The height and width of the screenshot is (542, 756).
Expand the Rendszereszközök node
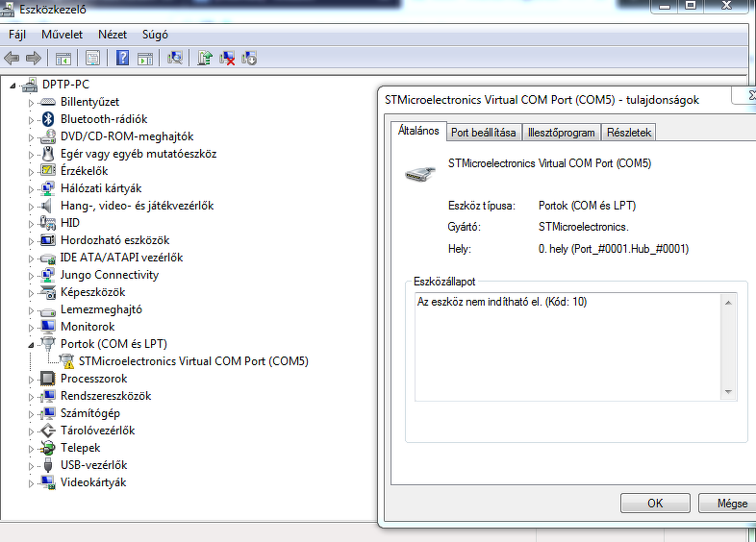tap(31, 397)
